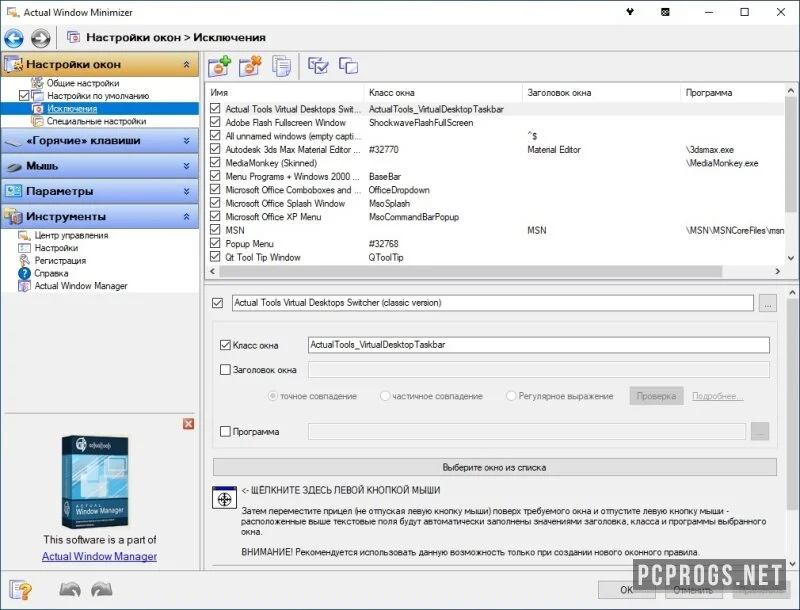Click exclusion list vertical scrollbar down arrow
Image resolution: width=800 pixels, height=610 pixels.
[x=791, y=258]
